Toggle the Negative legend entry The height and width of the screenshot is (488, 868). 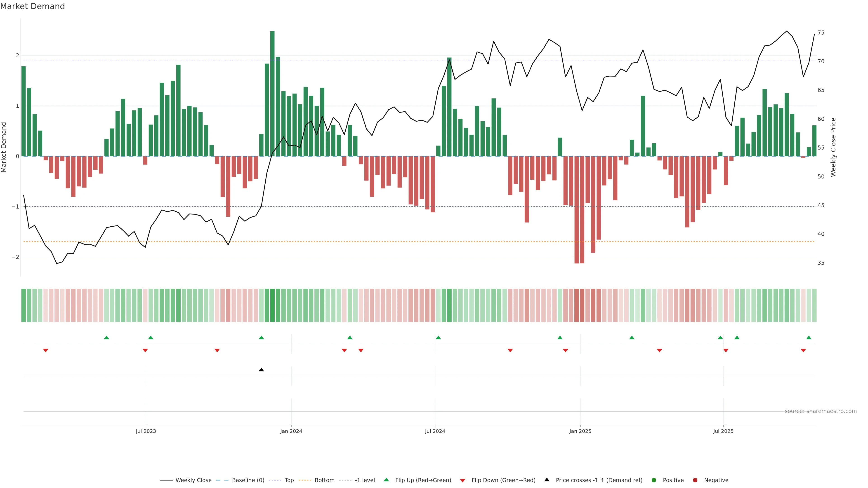[x=716, y=480]
